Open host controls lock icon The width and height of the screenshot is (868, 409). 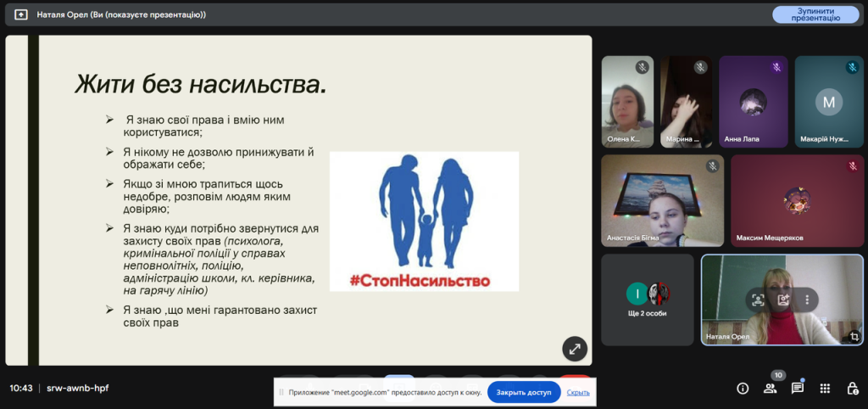[x=852, y=389]
